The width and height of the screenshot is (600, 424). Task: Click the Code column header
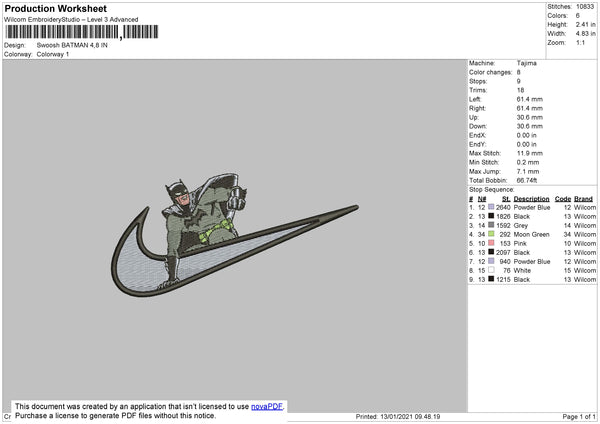coord(562,199)
